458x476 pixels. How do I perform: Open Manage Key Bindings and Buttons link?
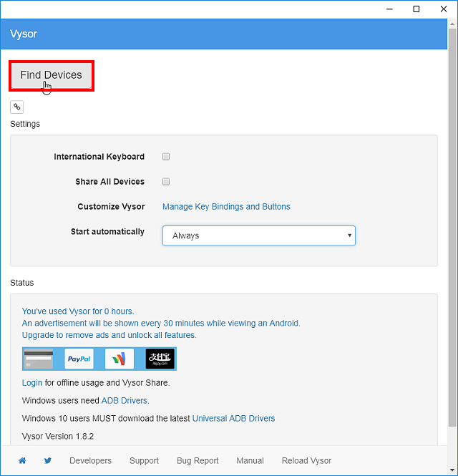point(226,207)
